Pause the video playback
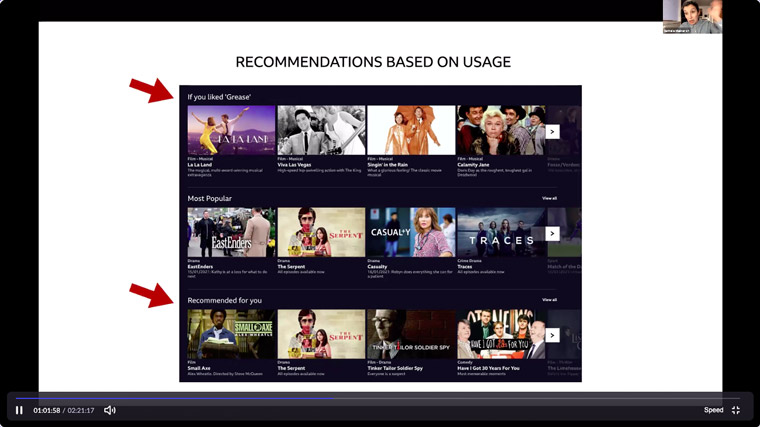 [19, 410]
